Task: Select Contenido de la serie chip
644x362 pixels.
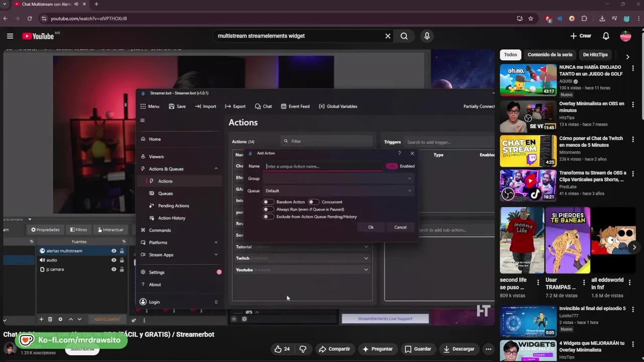Action: coord(550,55)
